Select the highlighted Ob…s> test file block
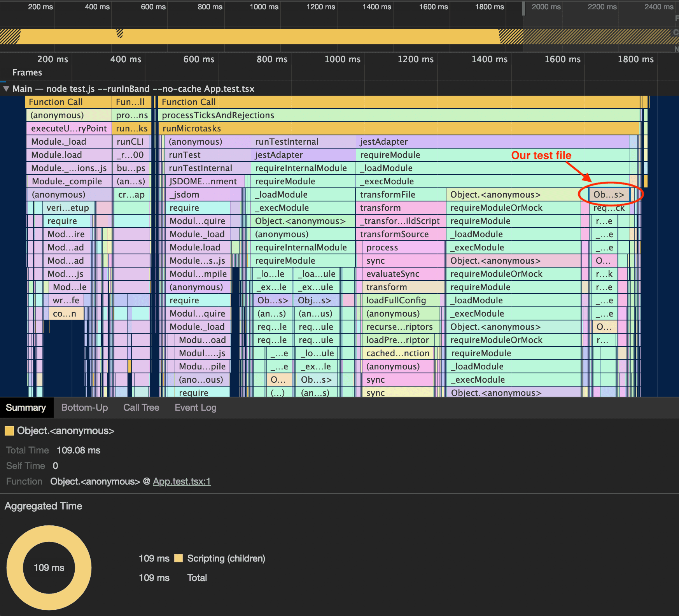The width and height of the screenshot is (679, 616). [608, 194]
